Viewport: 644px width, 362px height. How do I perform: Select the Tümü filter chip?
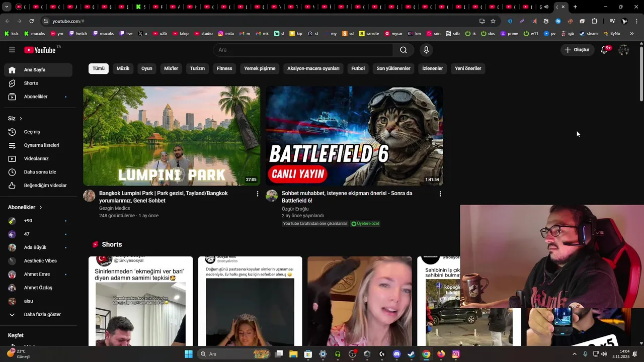pos(99,68)
